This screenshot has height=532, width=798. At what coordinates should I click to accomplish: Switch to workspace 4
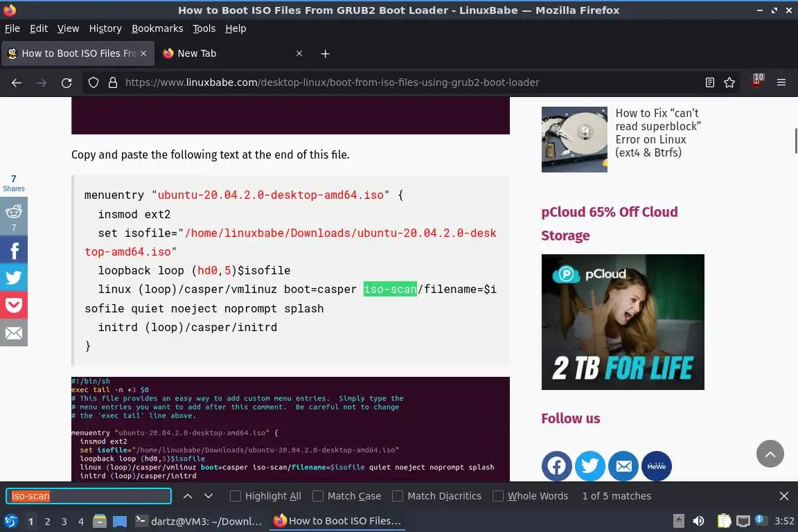pyautogui.click(x=80, y=522)
